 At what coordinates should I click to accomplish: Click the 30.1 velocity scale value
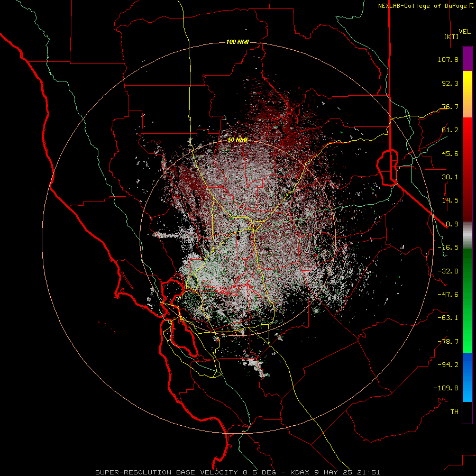[x=450, y=177]
